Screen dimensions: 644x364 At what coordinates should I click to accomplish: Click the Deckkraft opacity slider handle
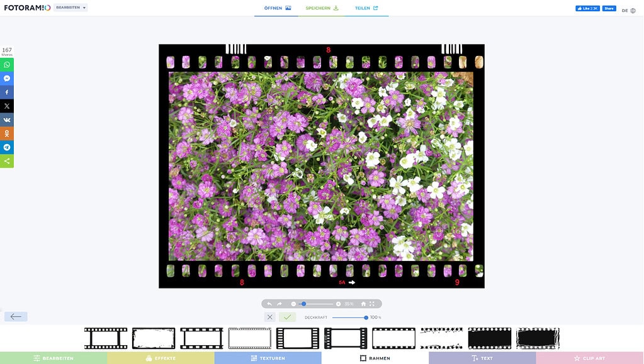pos(366,317)
